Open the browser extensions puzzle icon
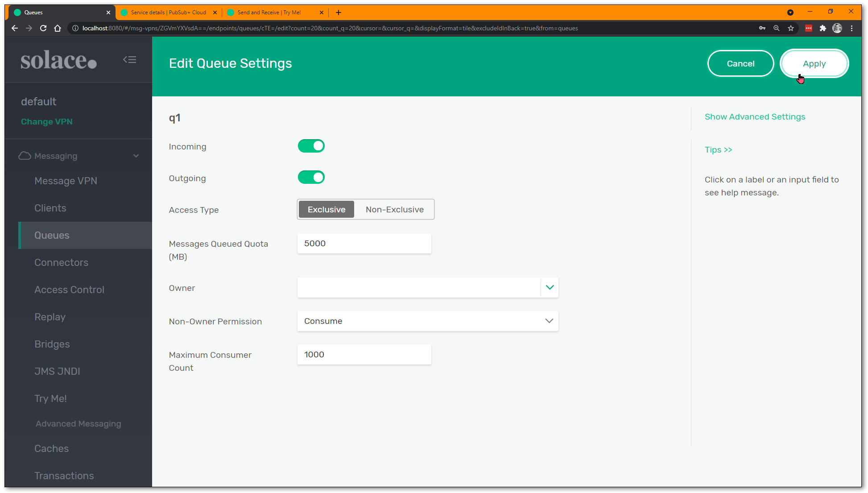 (823, 28)
